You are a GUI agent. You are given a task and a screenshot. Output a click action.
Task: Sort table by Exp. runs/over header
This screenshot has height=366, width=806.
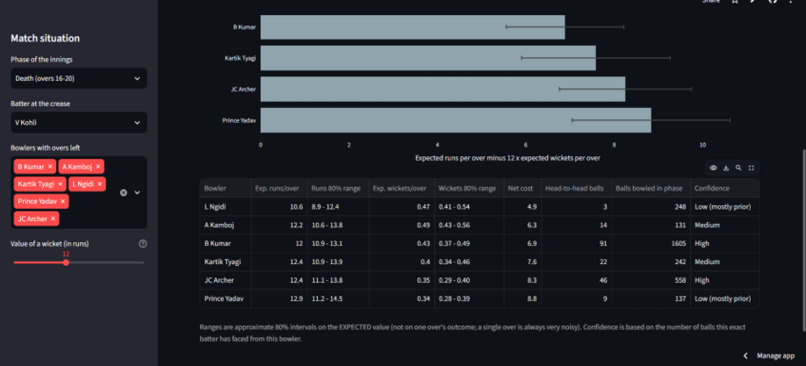[x=279, y=188]
